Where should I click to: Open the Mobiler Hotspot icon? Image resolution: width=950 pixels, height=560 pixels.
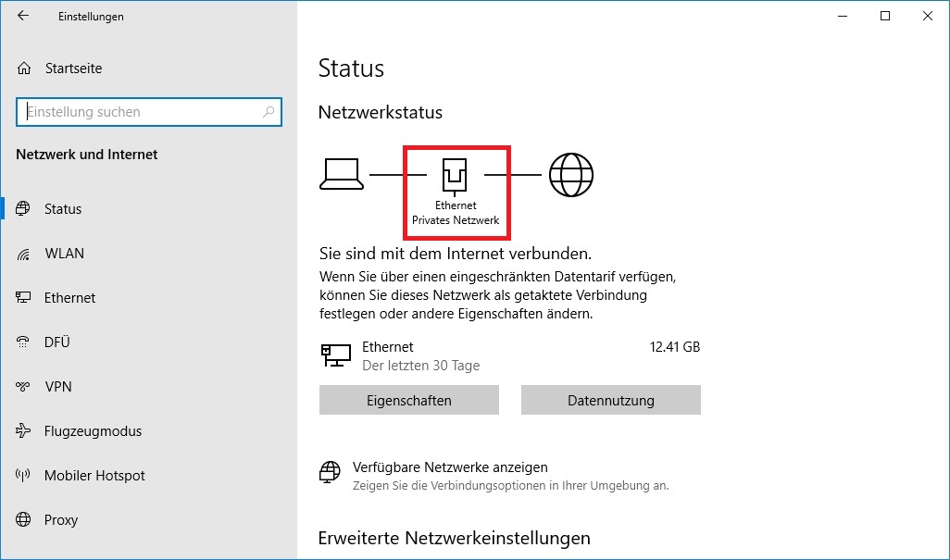pyautogui.click(x=24, y=476)
